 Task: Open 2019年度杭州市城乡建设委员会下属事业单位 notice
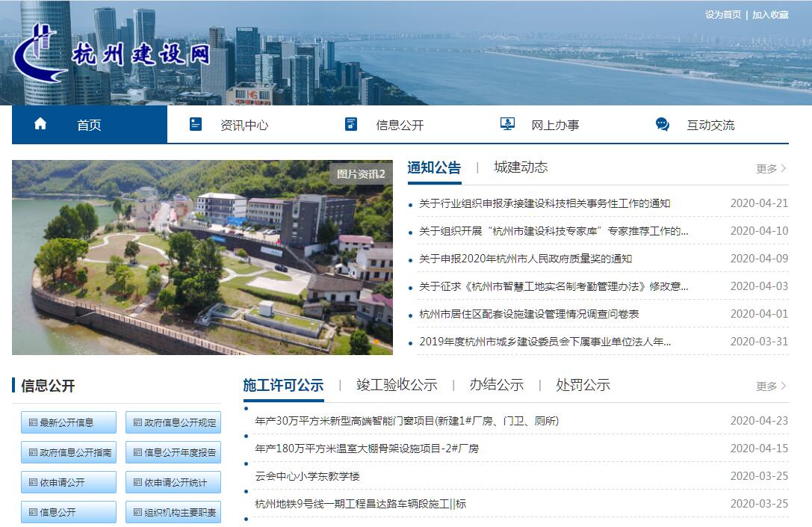tap(545, 342)
